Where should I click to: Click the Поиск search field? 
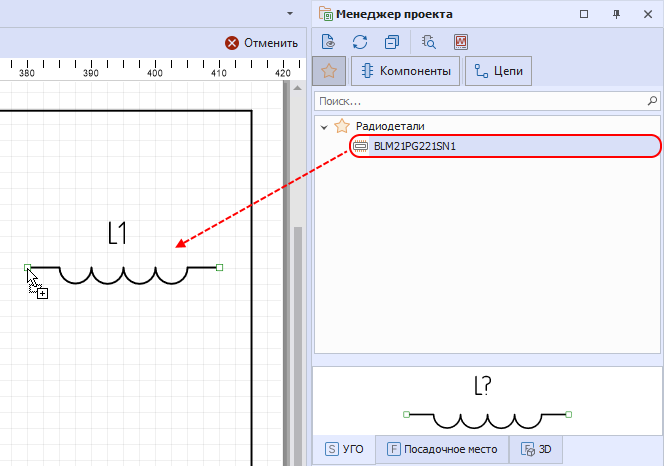tap(487, 101)
